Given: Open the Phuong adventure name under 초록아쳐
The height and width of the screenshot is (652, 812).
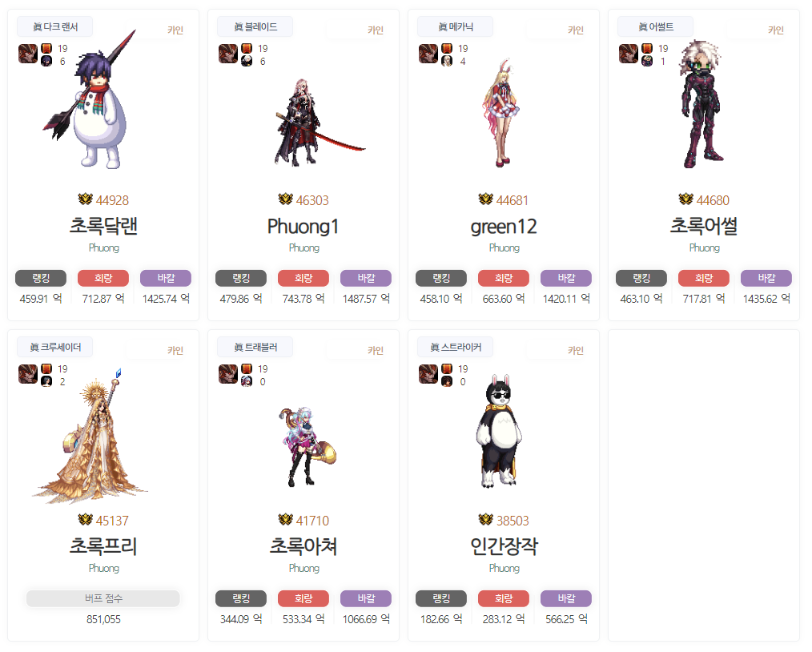Looking at the screenshot, I should click(x=304, y=568).
